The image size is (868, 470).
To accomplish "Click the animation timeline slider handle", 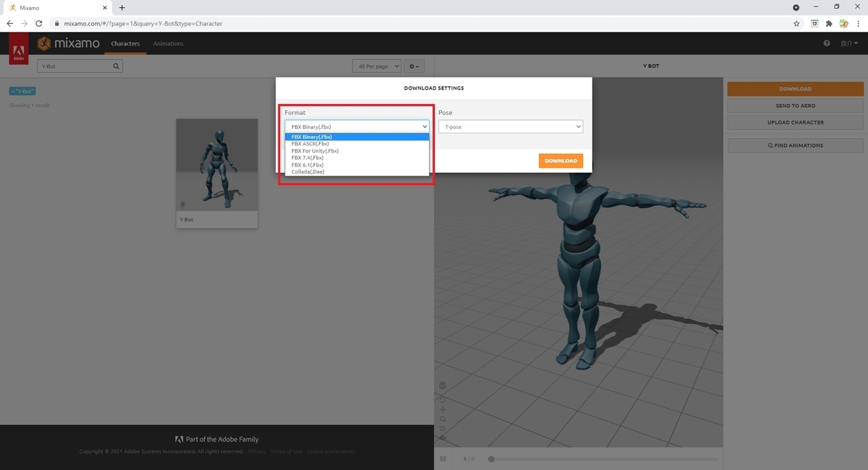I will tap(491, 458).
